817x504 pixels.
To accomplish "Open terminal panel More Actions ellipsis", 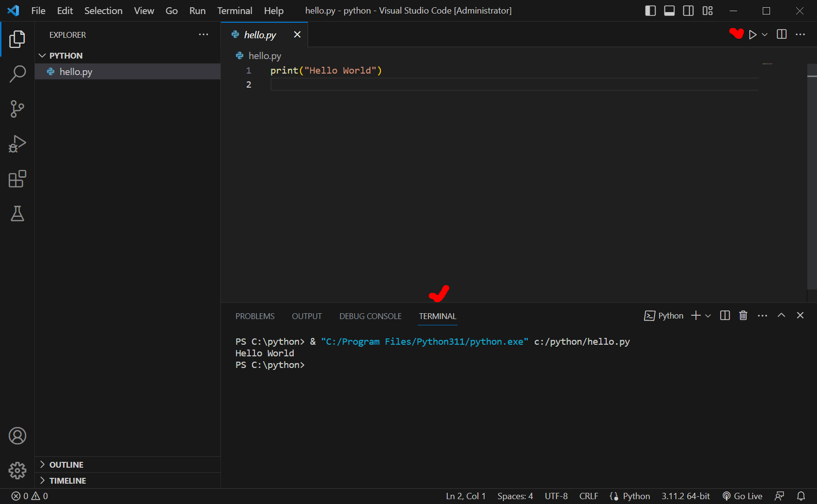I will (762, 316).
